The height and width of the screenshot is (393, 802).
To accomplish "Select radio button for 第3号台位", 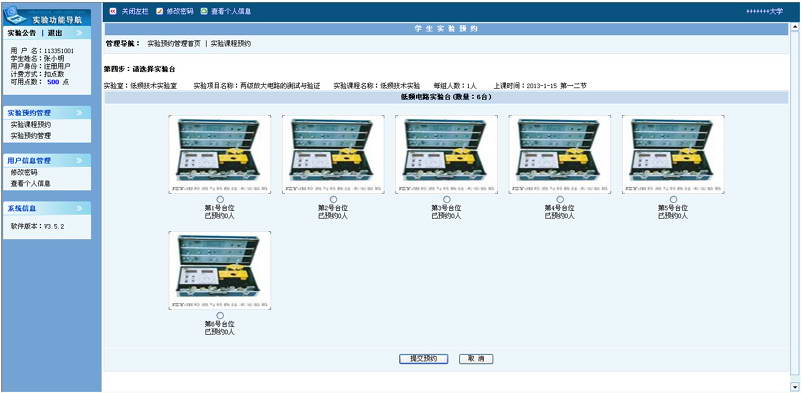I will tap(447, 199).
